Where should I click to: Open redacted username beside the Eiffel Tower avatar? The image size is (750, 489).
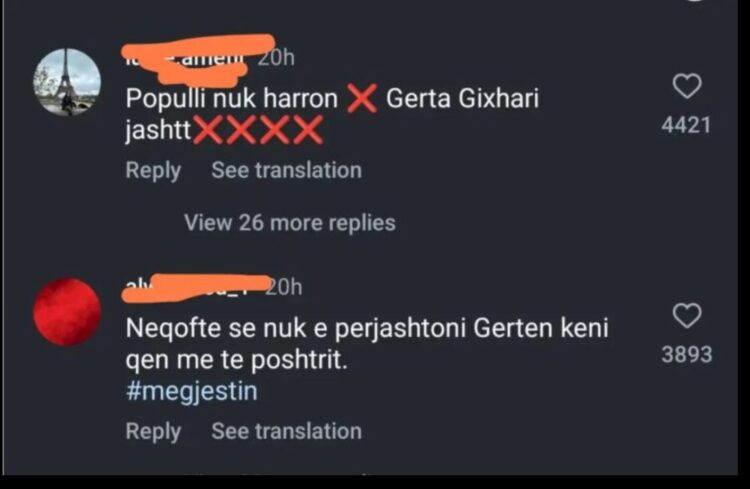pos(189,58)
